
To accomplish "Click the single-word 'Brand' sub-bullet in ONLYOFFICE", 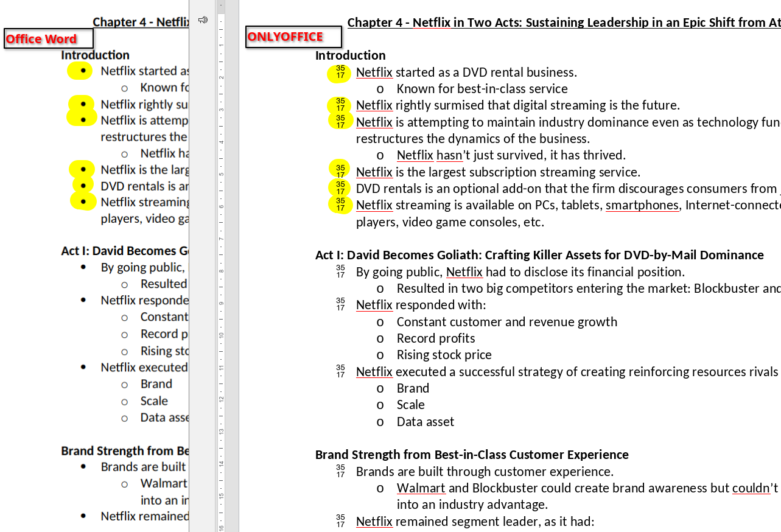I will coord(413,388).
